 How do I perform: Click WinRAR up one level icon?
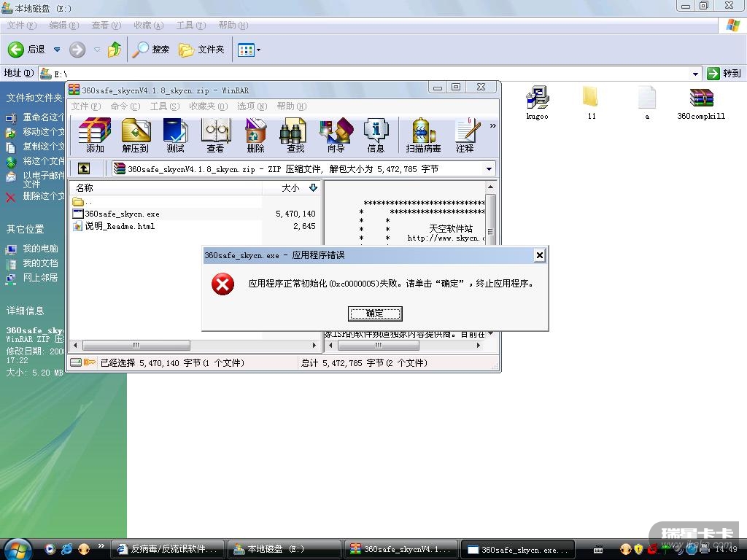coord(84,168)
